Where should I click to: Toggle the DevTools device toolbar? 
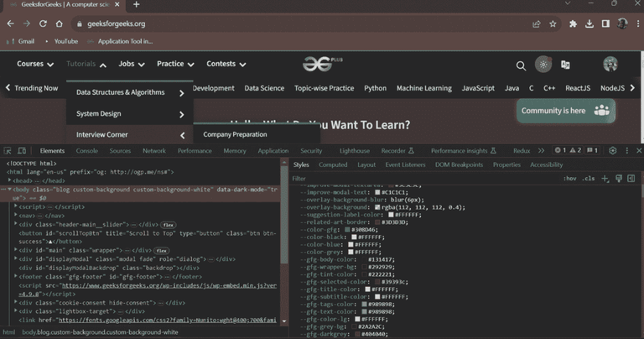pos(22,151)
